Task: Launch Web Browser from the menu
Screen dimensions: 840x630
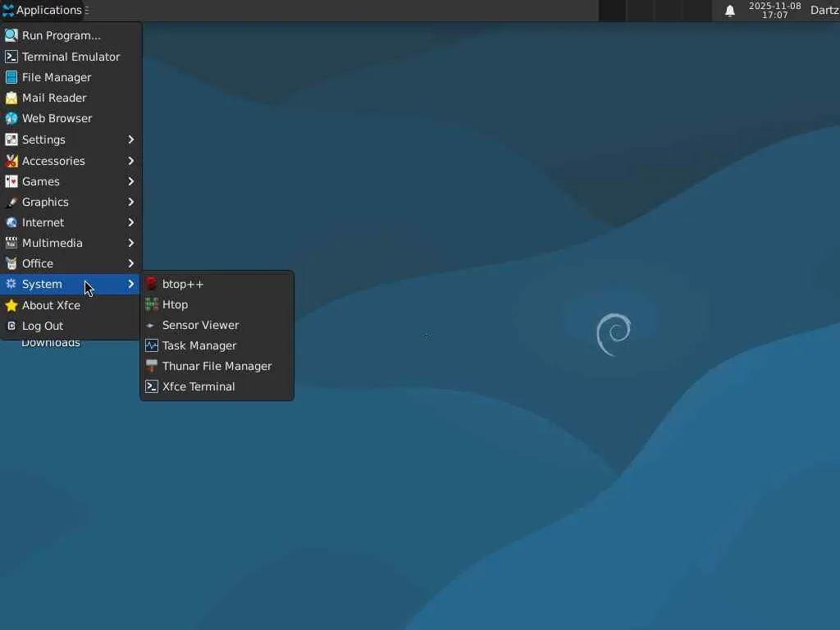Action: (71, 118)
